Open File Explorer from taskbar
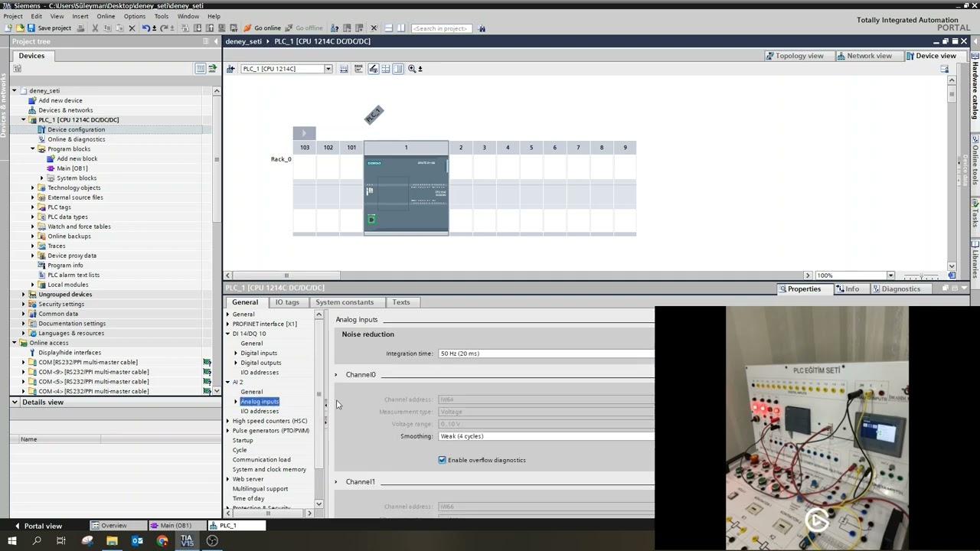Viewport: 980px width, 551px height. point(112,541)
